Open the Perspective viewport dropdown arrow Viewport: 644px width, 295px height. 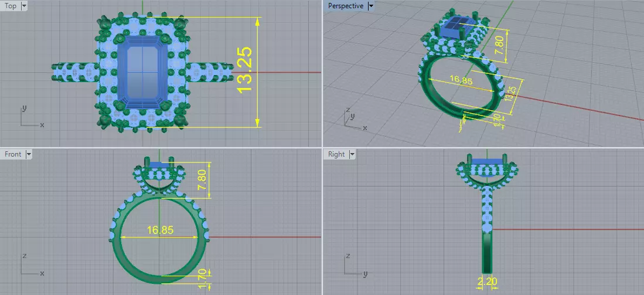coord(371,6)
